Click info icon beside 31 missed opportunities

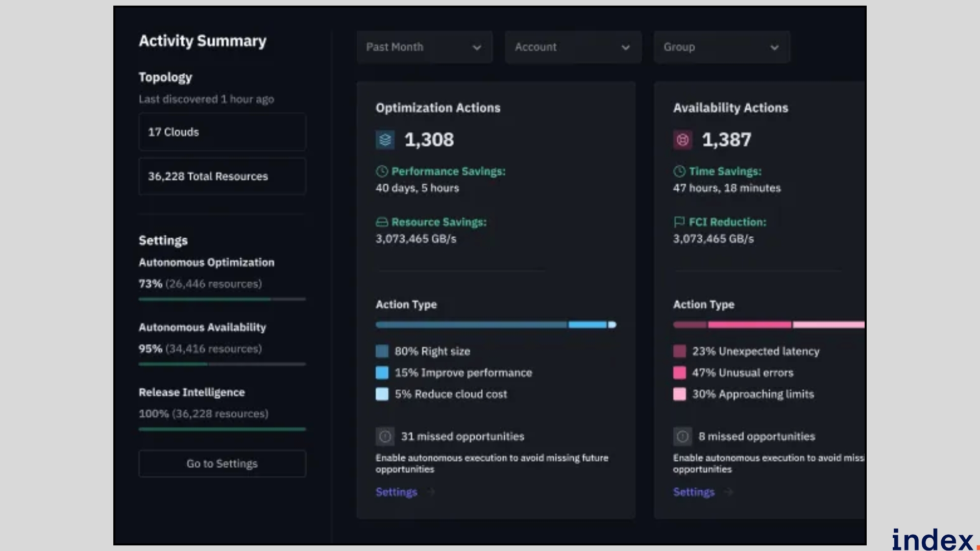tap(385, 437)
